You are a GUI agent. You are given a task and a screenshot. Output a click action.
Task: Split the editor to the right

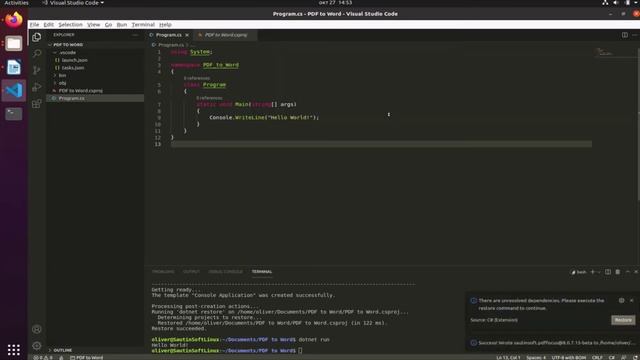(624, 35)
